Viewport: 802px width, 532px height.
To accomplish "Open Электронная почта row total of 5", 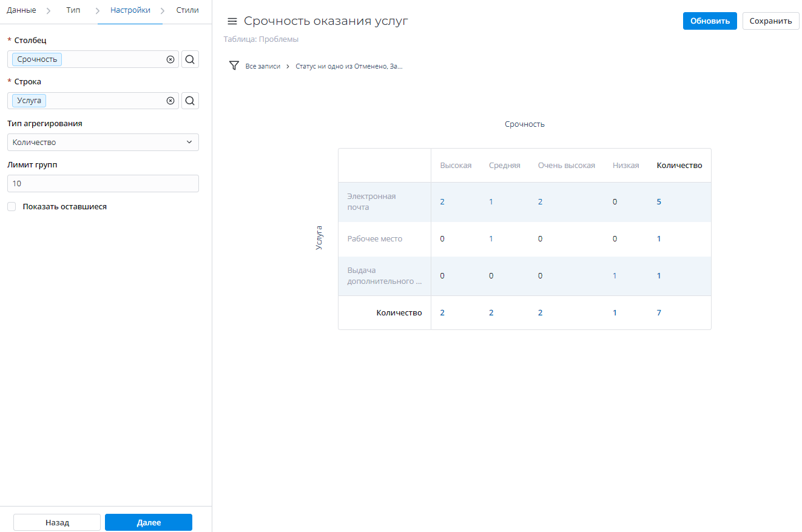I will click(659, 202).
